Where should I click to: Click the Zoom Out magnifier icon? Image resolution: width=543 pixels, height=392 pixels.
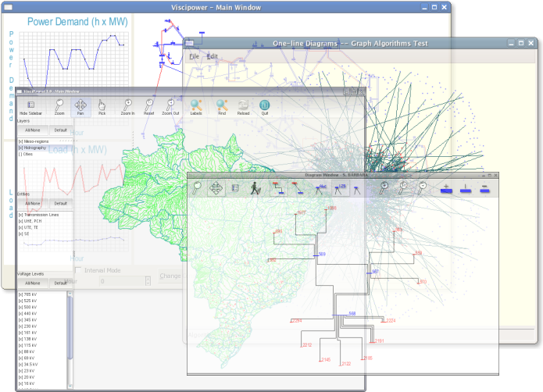pyautogui.click(x=170, y=107)
